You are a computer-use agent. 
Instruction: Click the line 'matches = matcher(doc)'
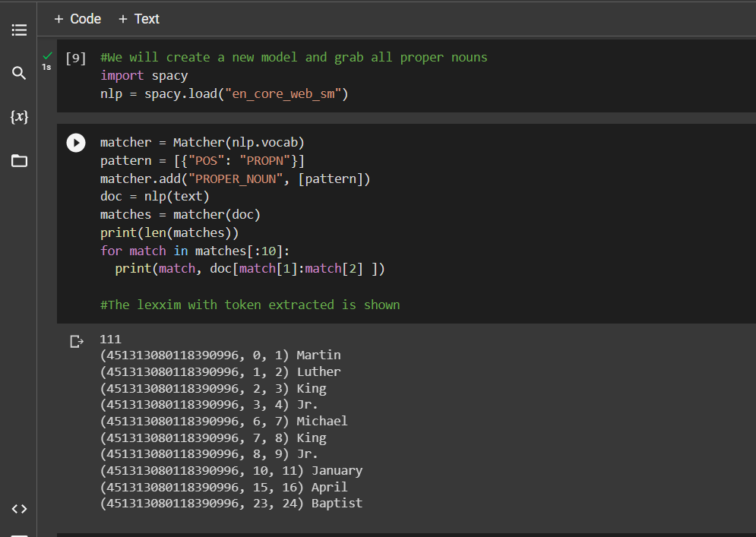tap(180, 214)
